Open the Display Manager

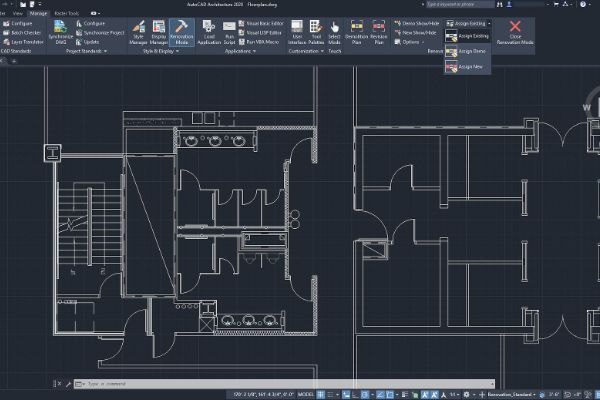[x=158, y=31]
